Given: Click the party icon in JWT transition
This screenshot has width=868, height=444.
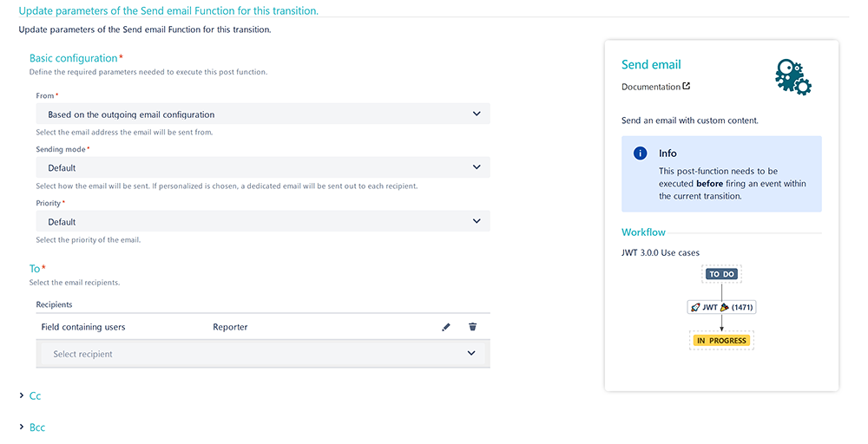Looking at the screenshot, I should pos(724,308).
